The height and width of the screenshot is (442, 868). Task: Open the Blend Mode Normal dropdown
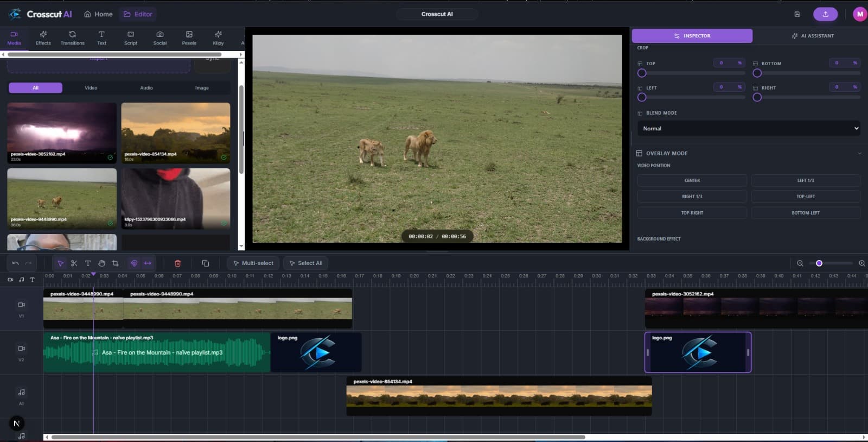(x=748, y=129)
